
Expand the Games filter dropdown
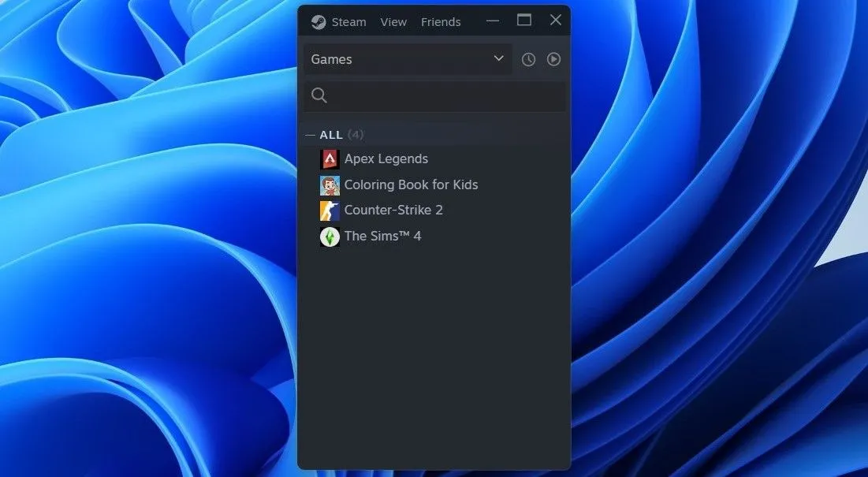click(408, 59)
